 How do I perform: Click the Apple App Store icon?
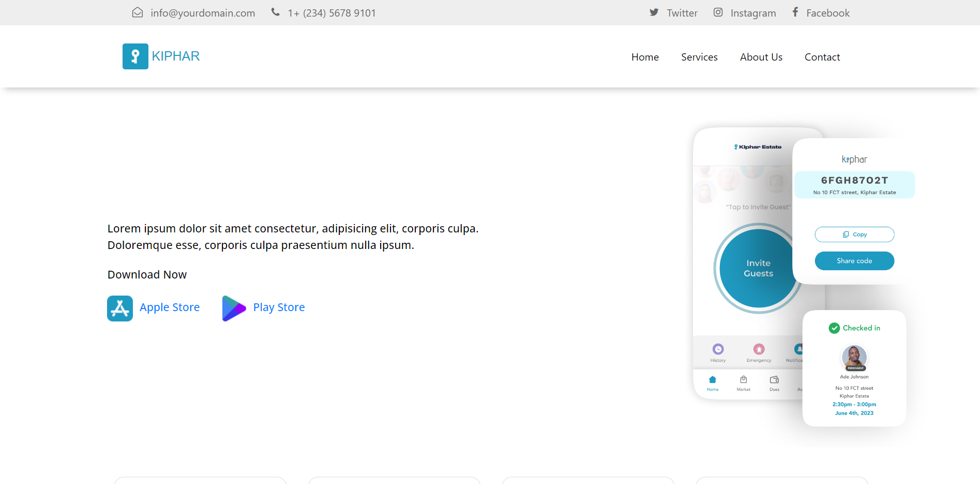point(120,309)
